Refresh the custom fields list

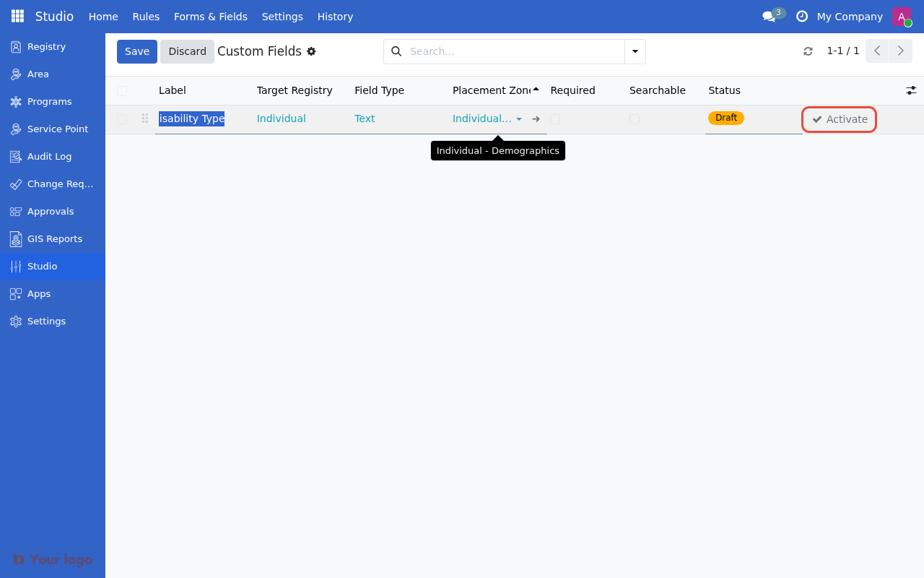(x=808, y=51)
